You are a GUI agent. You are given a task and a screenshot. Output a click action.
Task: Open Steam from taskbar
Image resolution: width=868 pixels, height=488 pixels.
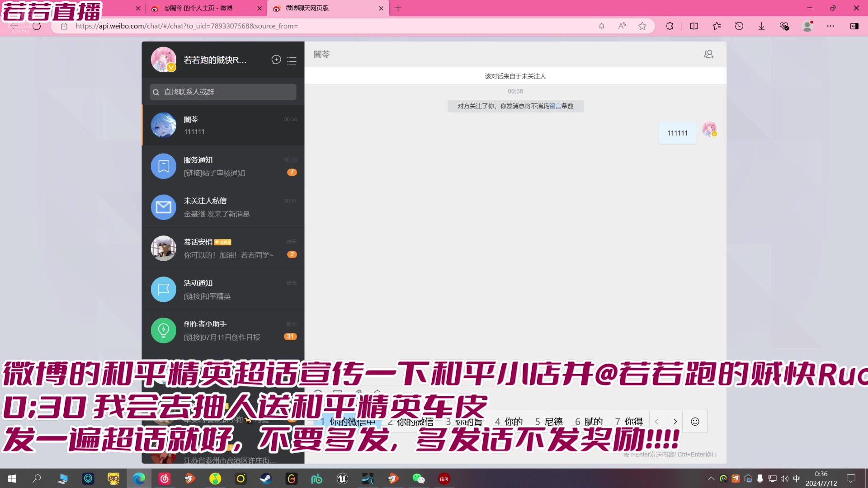[266, 479]
